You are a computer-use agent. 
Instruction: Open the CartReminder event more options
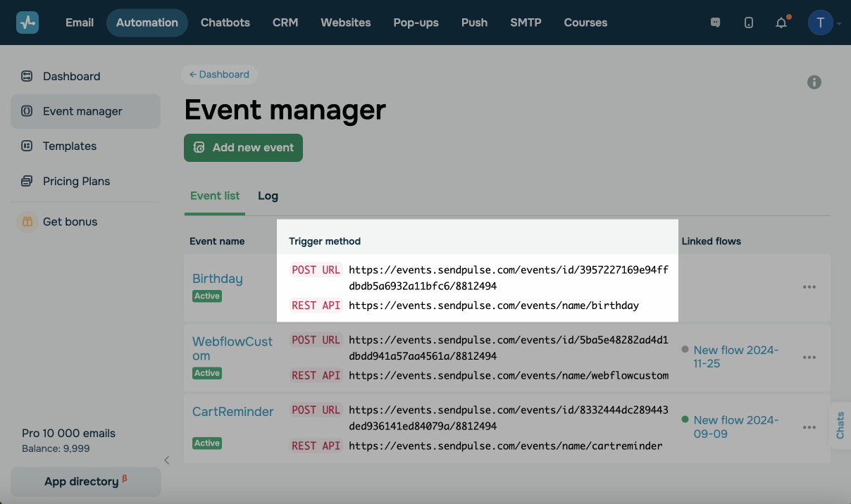809,427
